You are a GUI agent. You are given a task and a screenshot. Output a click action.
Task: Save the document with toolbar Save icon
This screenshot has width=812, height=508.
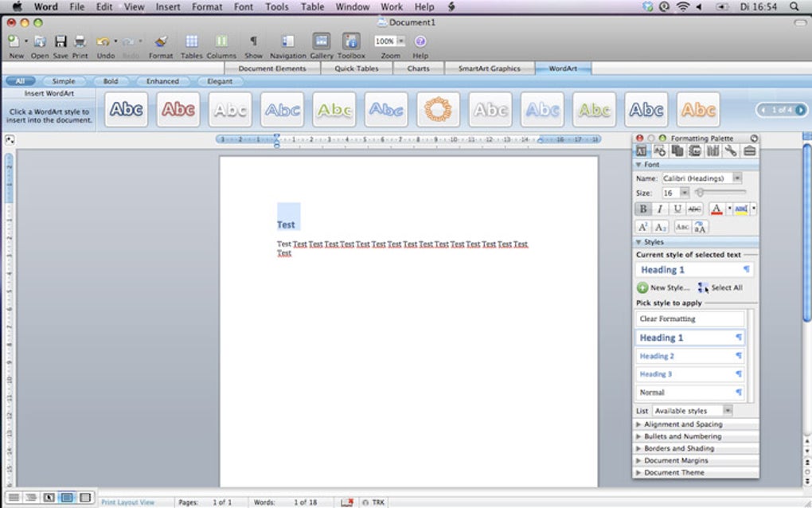tap(61, 41)
